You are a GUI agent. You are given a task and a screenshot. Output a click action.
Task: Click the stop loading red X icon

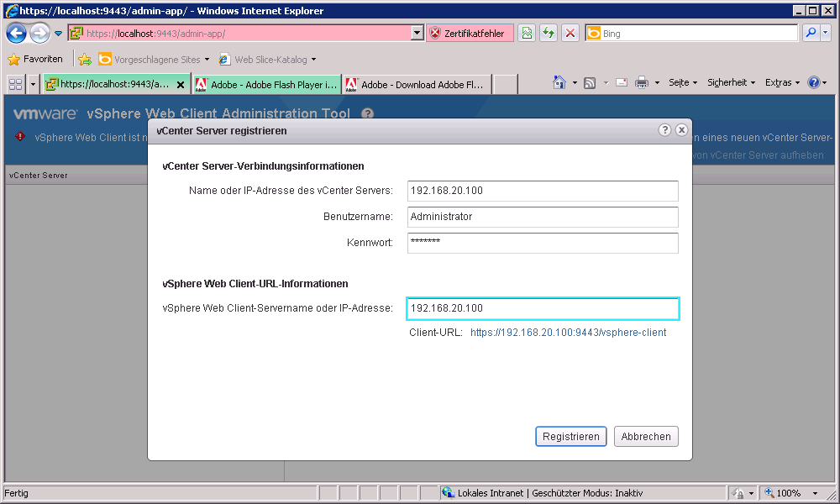point(570,34)
